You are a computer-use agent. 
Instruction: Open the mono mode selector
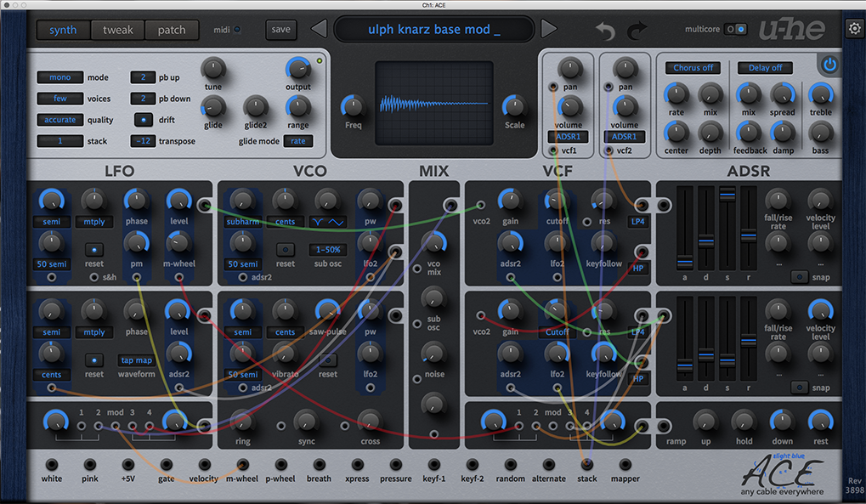pos(60,77)
